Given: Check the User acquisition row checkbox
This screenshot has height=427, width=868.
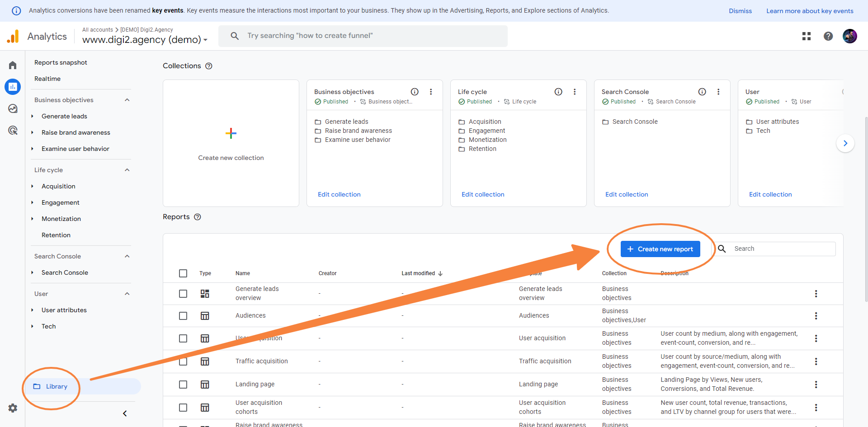Looking at the screenshot, I should point(183,338).
